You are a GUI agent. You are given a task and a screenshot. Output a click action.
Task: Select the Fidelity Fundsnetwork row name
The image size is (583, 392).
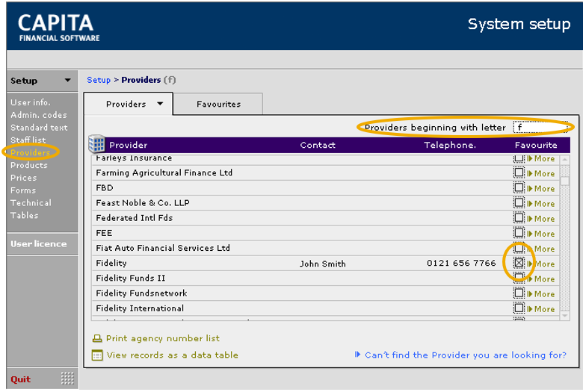click(x=141, y=293)
